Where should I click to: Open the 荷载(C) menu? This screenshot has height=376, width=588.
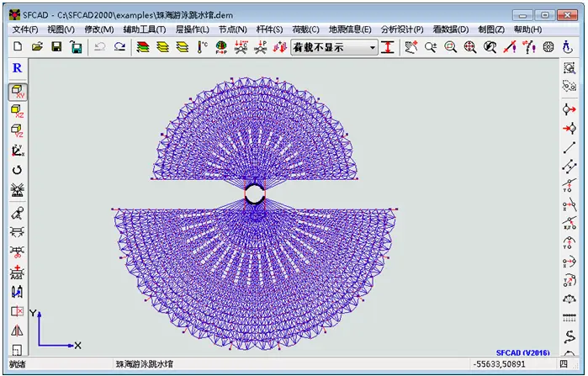coord(305,29)
